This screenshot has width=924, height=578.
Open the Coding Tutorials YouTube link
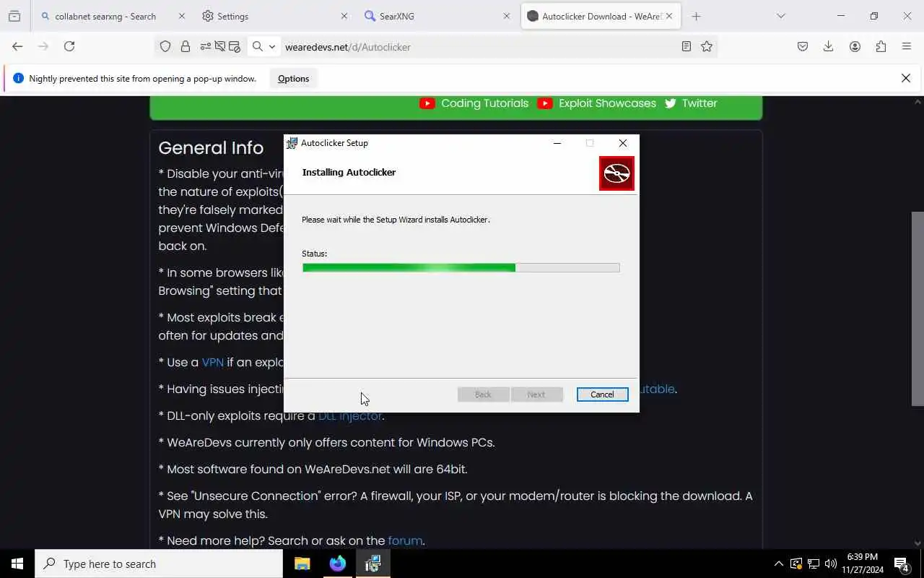pos(474,103)
